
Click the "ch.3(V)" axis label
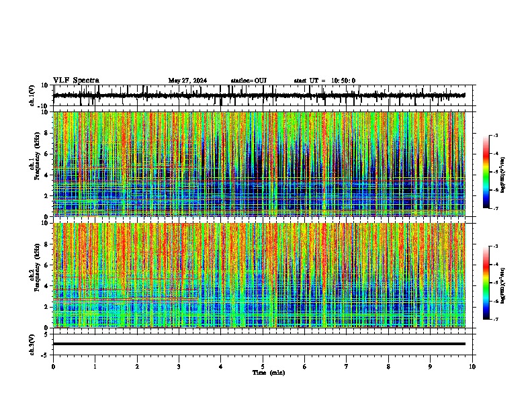pyautogui.click(x=32, y=345)
